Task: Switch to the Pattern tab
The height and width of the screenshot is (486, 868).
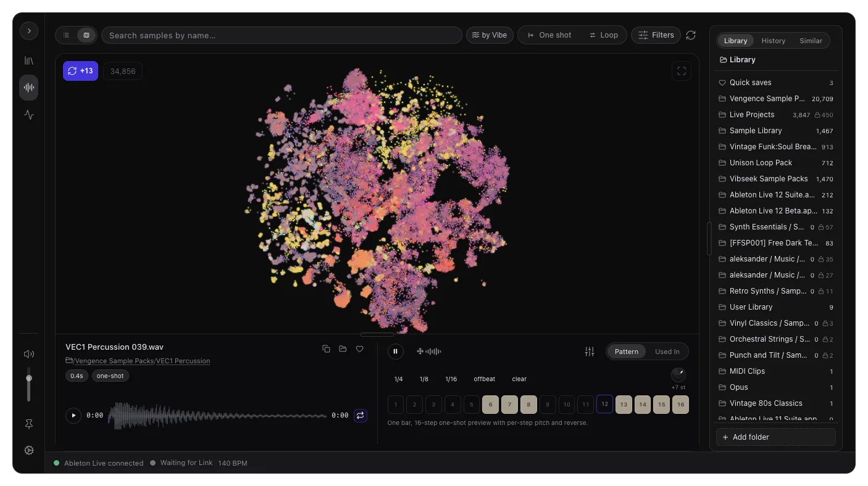Action: 627,352
